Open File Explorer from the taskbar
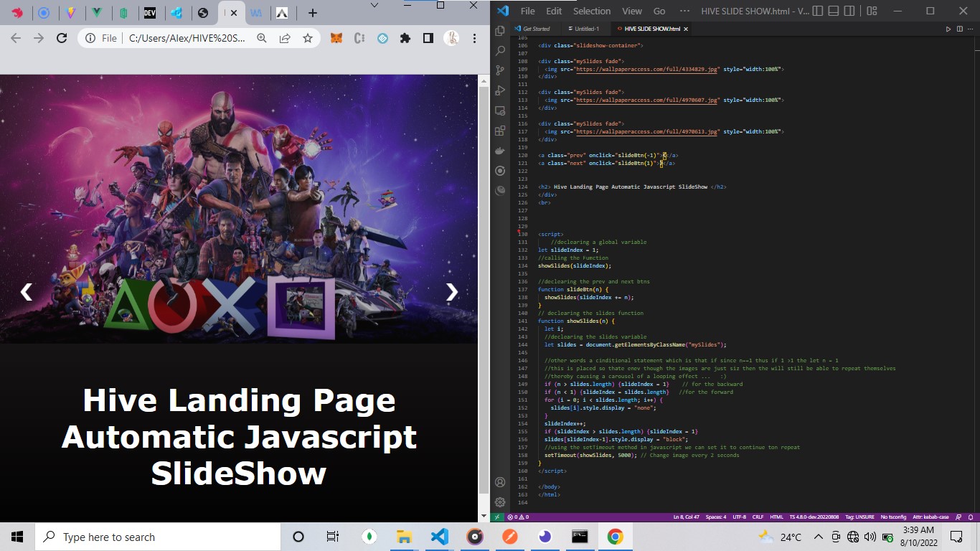 pos(404,537)
